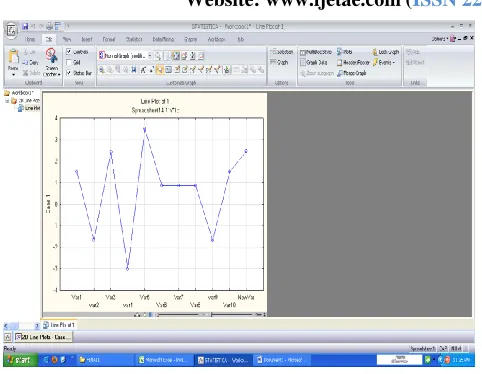Click the large Paste clipboard icon
Image resolution: width=482 pixels, height=374 pixels.
click(13, 56)
